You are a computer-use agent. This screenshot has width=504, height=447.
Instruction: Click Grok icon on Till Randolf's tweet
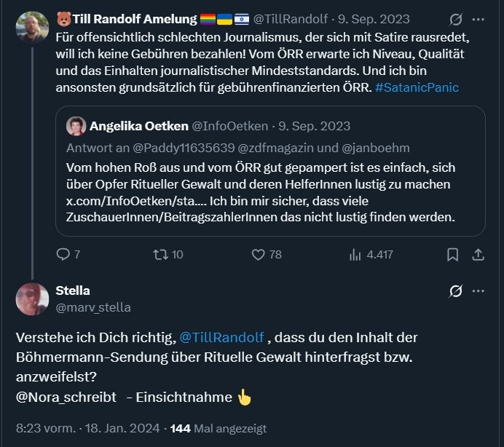[x=456, y=20]
